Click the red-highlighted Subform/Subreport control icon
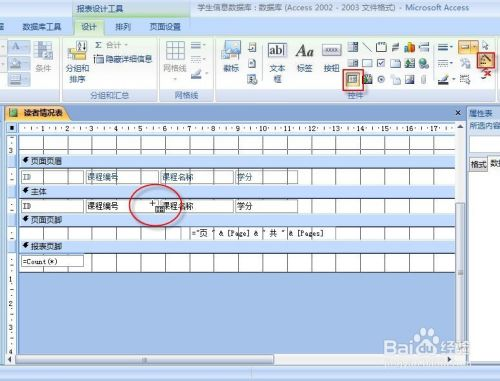The width and height of the screenshot is (500, 381). (x=353, y=80)
